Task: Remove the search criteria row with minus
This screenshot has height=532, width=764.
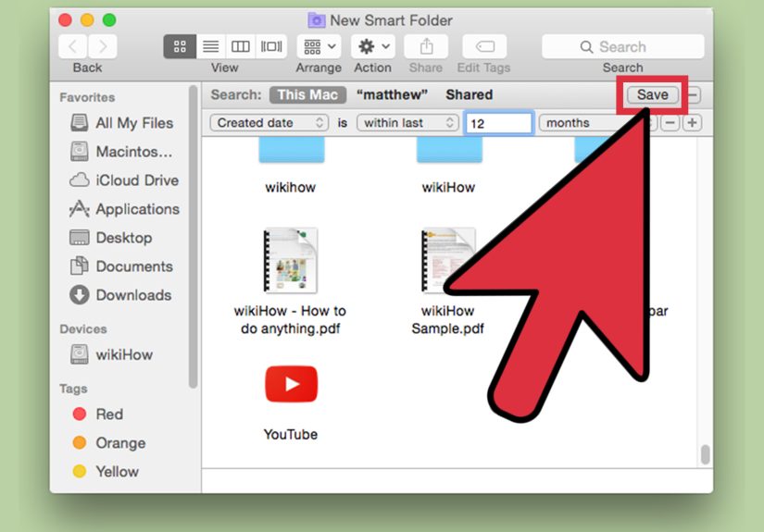Action: [670, 123]
